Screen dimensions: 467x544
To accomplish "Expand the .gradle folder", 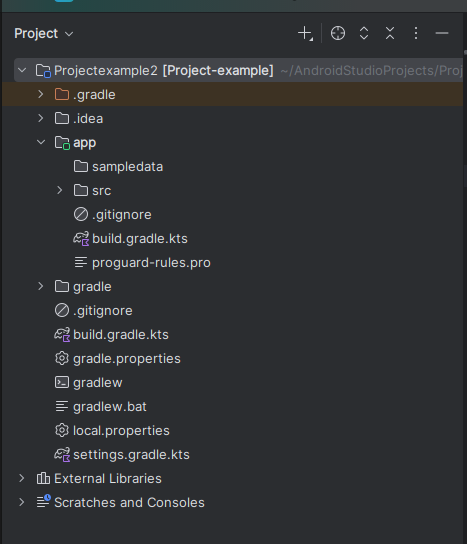I will point(41,94).
